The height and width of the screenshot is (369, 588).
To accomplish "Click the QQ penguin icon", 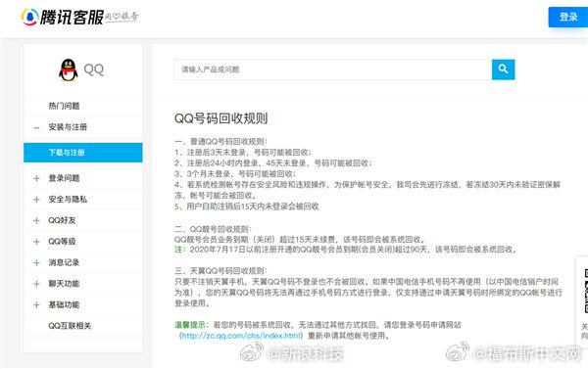I will point(69,69).
